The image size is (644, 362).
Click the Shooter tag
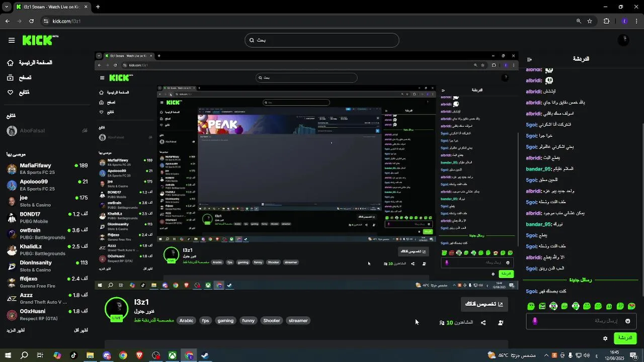click(x=272, y=320)
